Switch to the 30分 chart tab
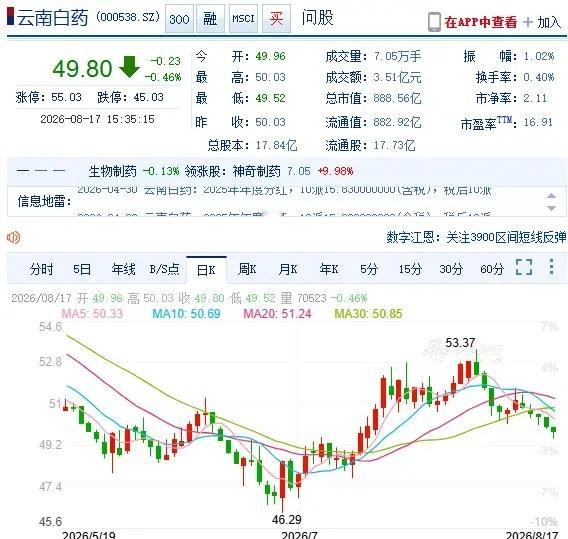The width and height of the screenshot is (568, 539). pos(451,270)
